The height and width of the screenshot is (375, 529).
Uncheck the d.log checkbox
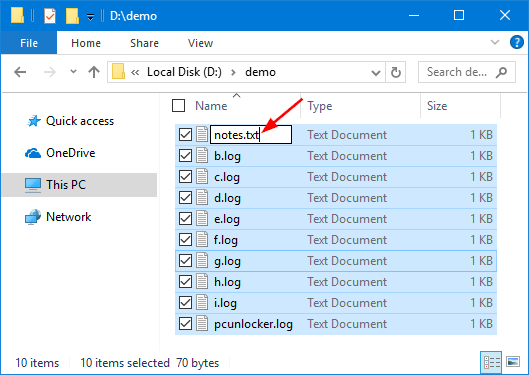(x=185, y=198)
